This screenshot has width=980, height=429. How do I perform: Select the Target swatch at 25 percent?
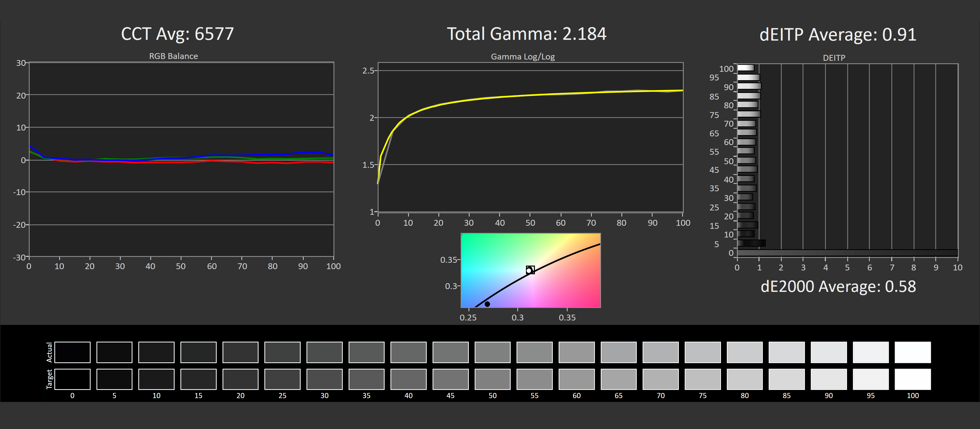click(282, 379)
